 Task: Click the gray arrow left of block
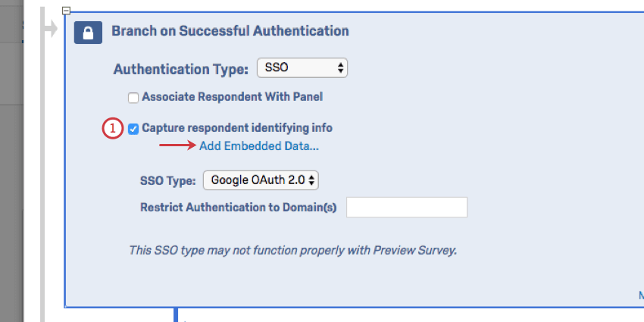click(x=51, y=30)
